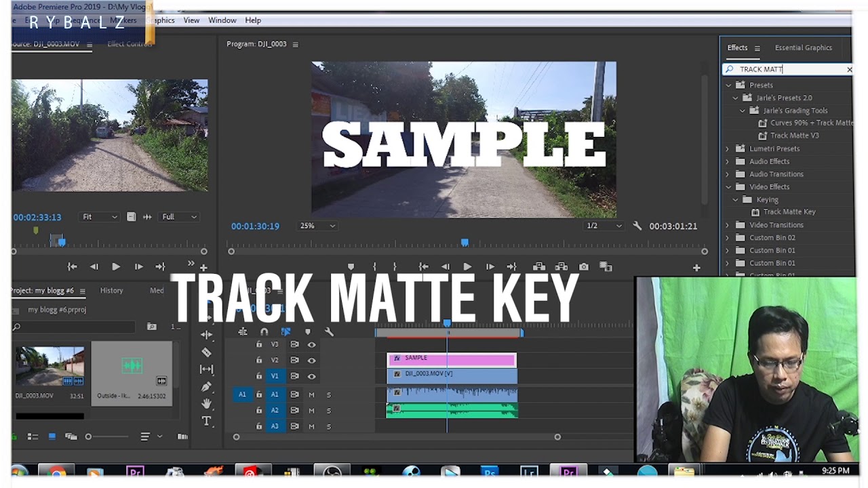Expand Lumetri Presets folder

(728, 148)
